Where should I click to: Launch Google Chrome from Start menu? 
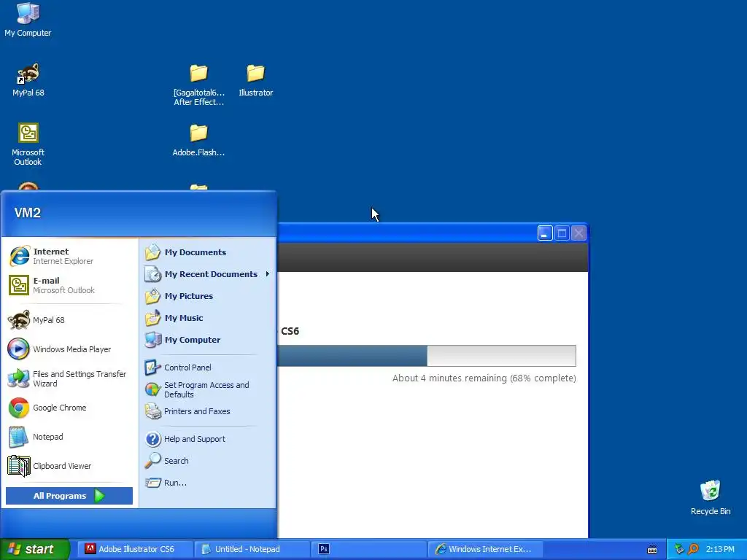tap(69, 408)
